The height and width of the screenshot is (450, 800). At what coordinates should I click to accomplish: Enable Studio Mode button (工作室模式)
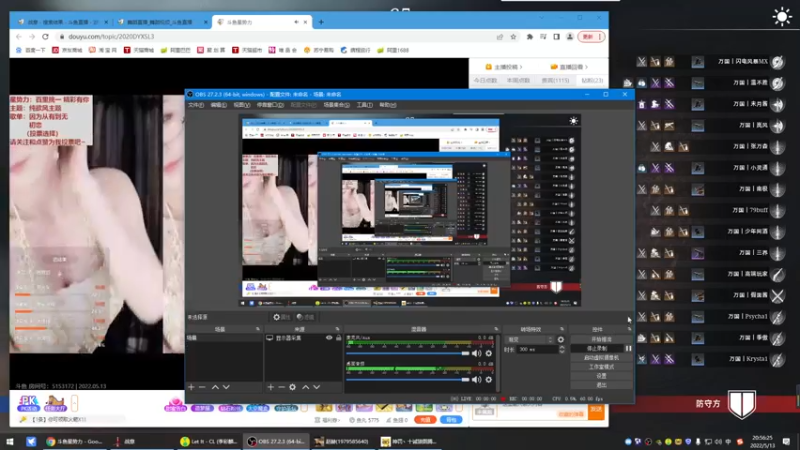pos(602,367)
